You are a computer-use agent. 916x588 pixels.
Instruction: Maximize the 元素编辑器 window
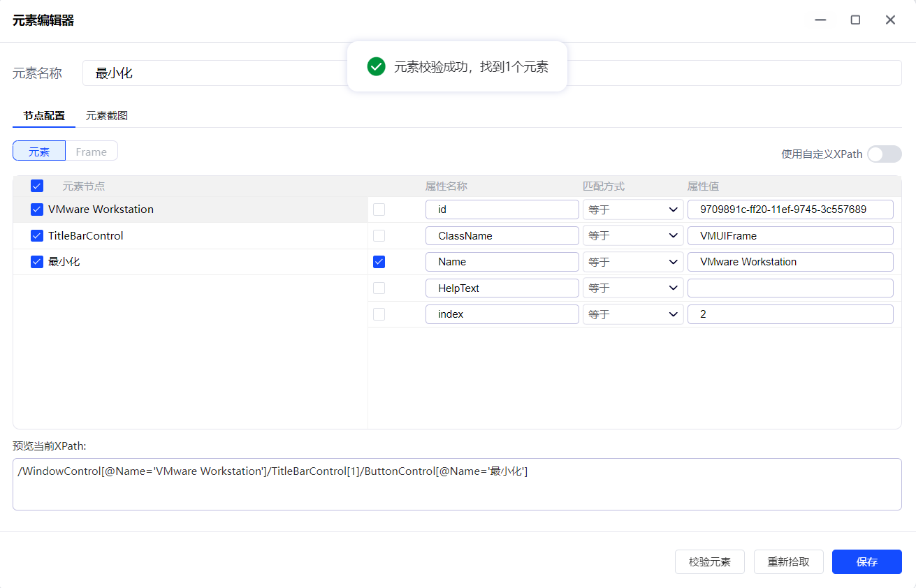pyautogui.click(x=855, y=20)
